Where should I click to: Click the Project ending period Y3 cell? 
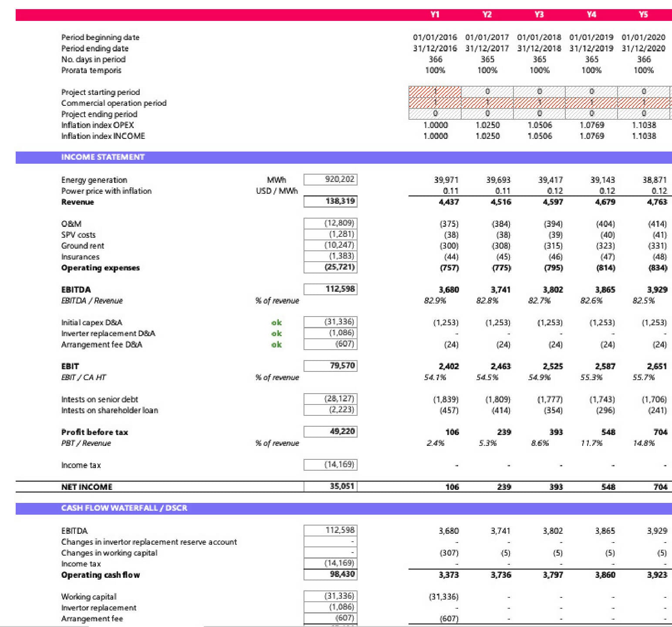(x=539, y=114)
